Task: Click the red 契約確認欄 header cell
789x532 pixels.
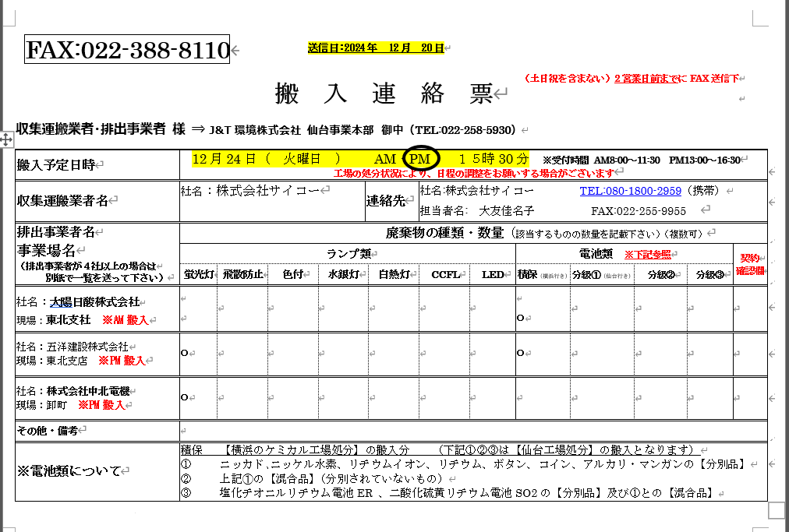Action: [x=750, y=264]
